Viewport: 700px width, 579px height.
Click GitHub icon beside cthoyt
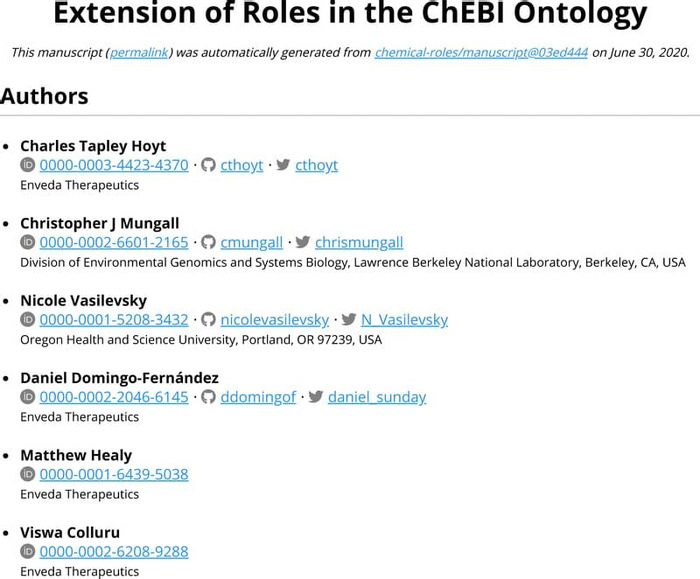[208, 165]
